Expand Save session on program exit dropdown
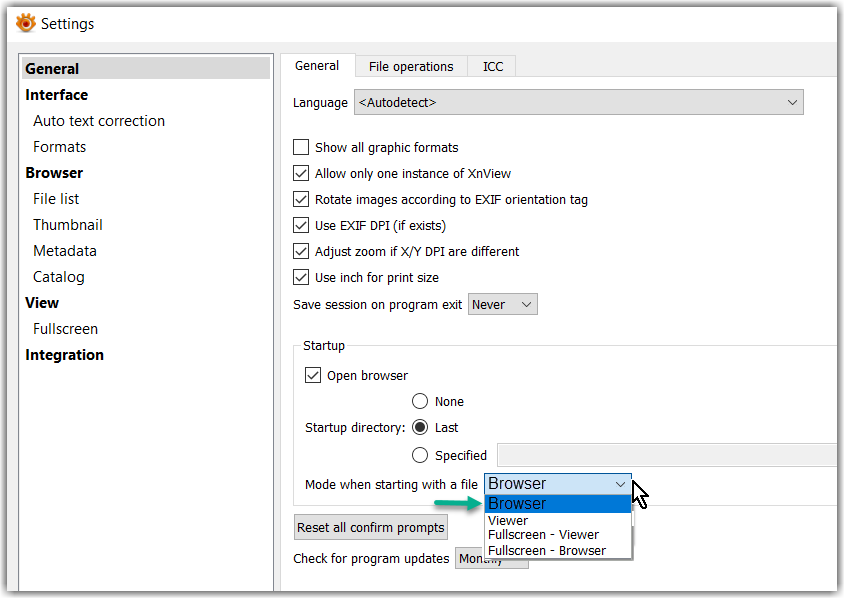845x599 pixels. tap(502, 305)
